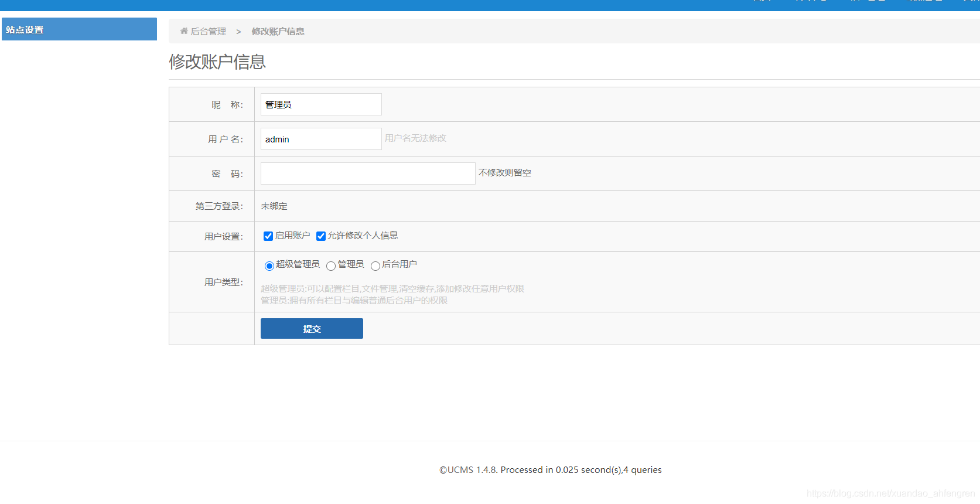The image size is (980, 504).
Task: Click the 不修改则留空 password hint text
Action: (504, 173)
